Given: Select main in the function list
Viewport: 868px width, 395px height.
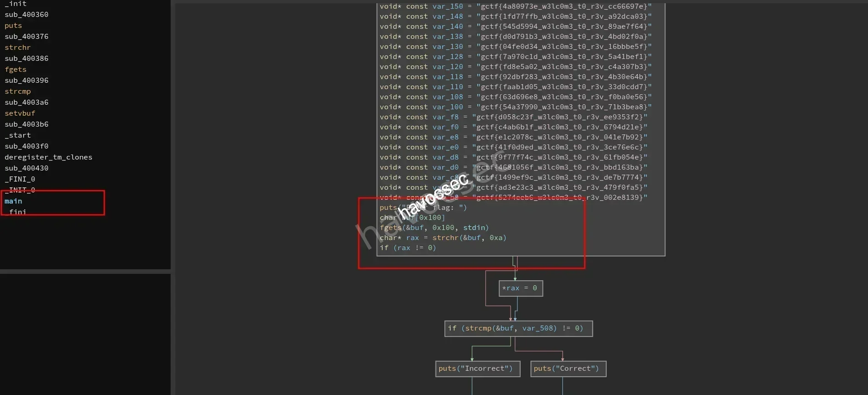Looking at the screenshot, I should point(13,201).
